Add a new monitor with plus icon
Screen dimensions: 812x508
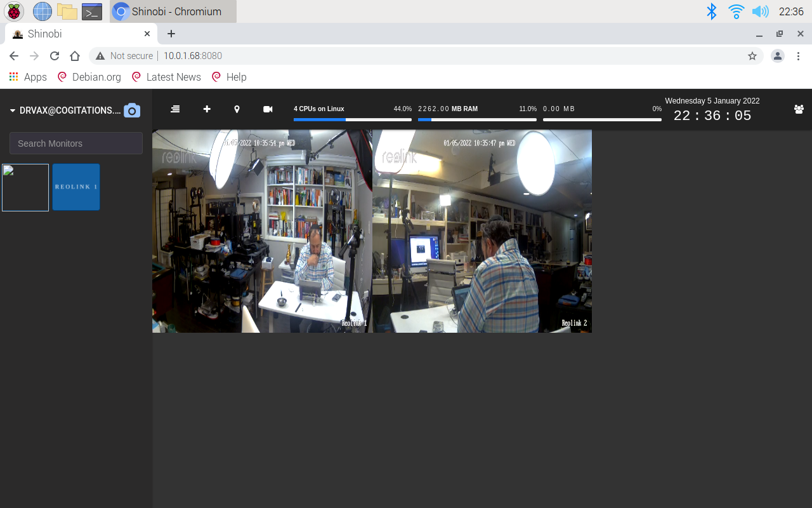click(207, 109)
